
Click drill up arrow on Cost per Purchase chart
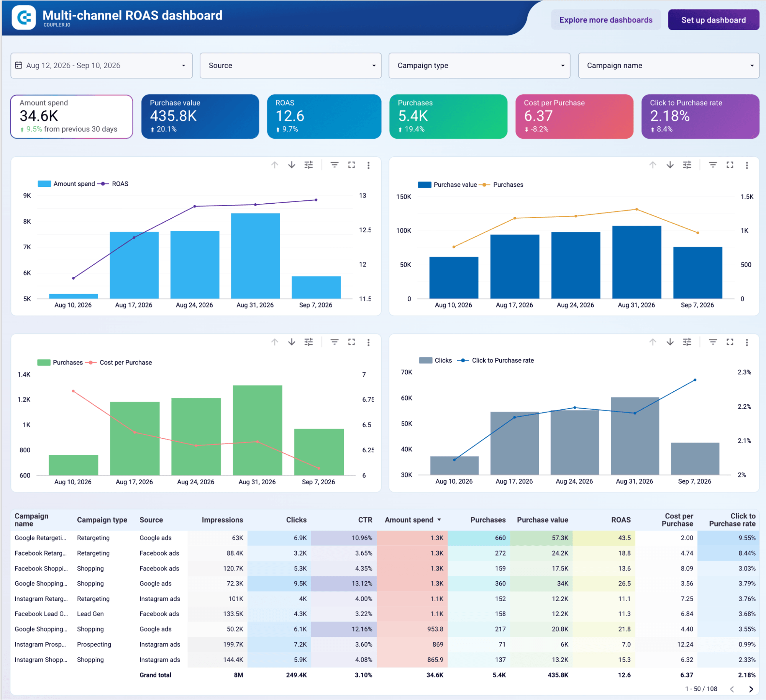275,342
